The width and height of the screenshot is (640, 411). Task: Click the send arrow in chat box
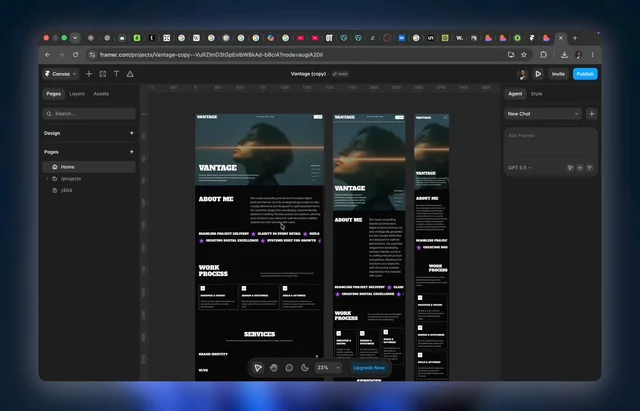coord(589,168)
